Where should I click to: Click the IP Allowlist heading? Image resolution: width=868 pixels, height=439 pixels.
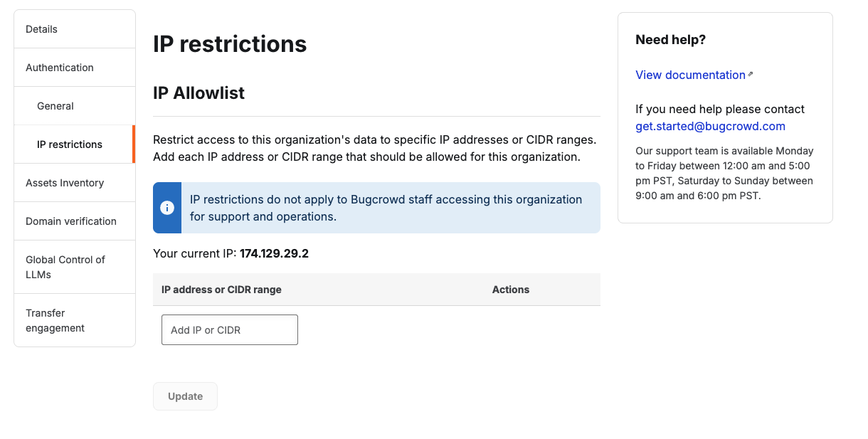click(199, 93)
